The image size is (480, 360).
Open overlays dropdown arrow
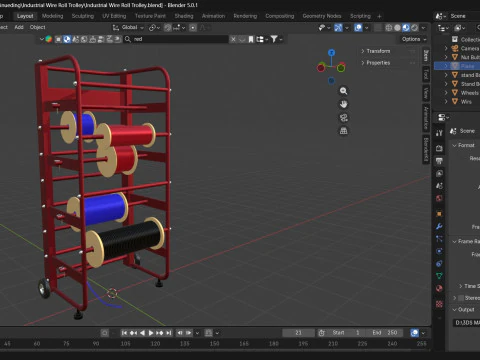pos(366,28)
